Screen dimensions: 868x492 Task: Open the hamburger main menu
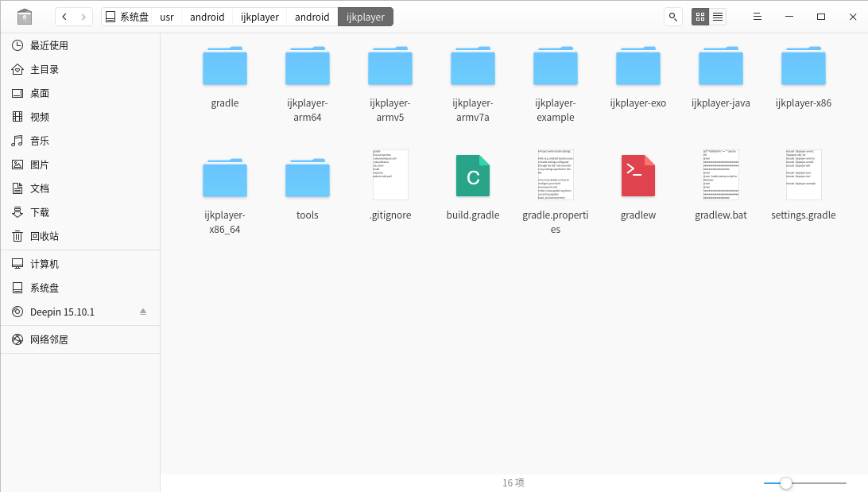click(x=758, y=17)
